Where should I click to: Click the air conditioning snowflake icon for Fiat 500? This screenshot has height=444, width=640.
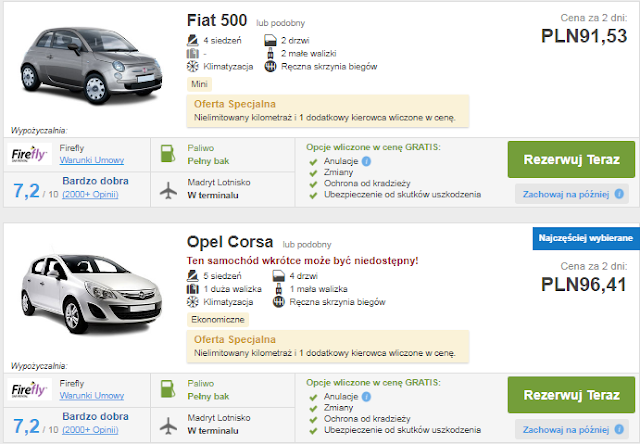coord(194,67)
